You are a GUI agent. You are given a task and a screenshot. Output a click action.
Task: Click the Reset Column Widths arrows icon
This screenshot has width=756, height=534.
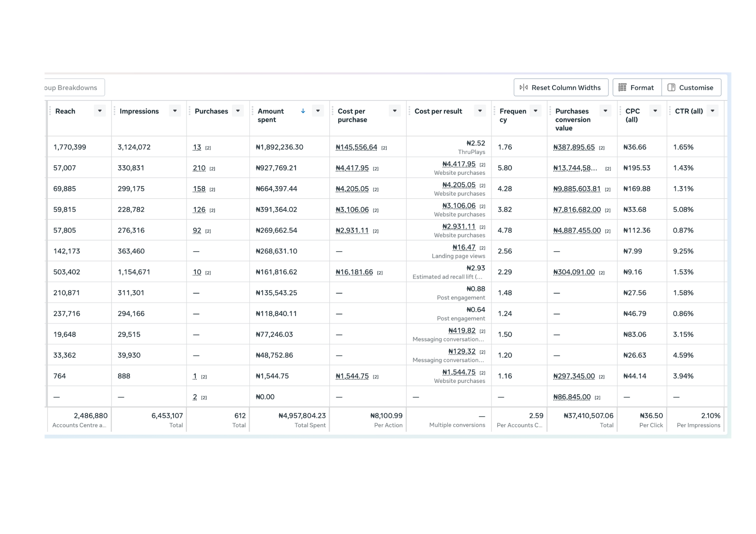524,88
